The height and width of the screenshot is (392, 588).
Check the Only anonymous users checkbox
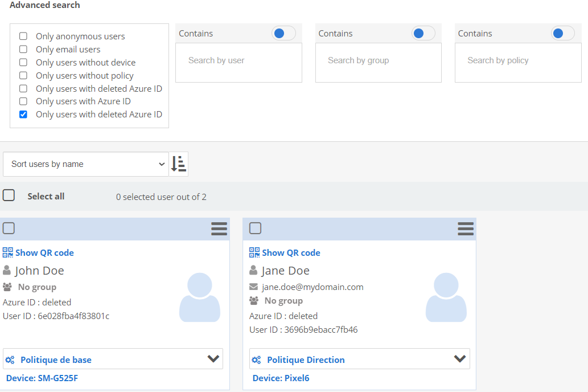point(23,36)
